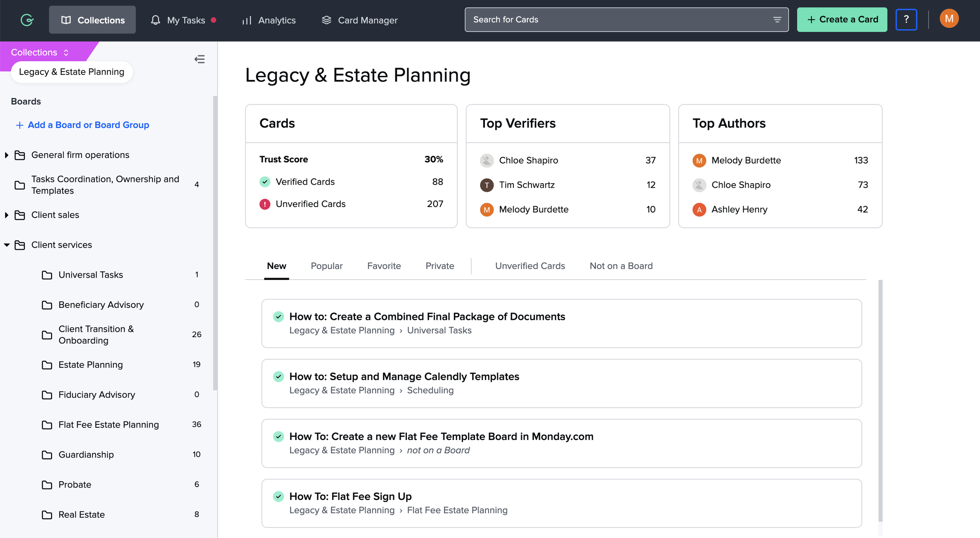This screenshot has height=538, width=980.
Task: Open user profile avatar M
Action: point(949,19)
